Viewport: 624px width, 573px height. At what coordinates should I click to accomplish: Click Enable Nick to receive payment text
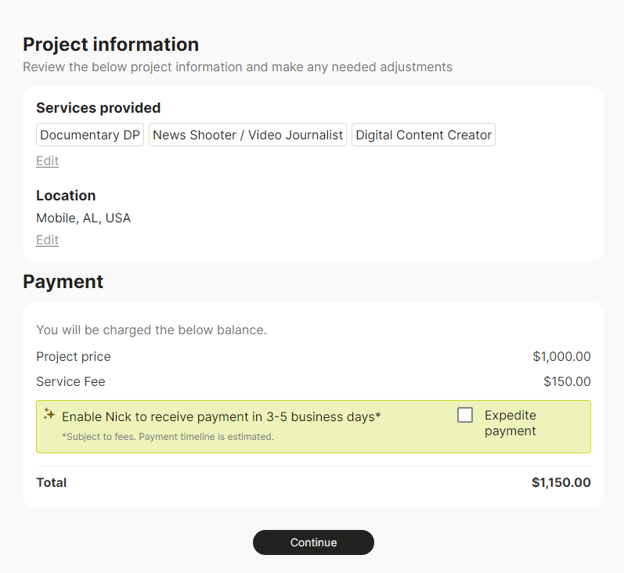point(221,417)
